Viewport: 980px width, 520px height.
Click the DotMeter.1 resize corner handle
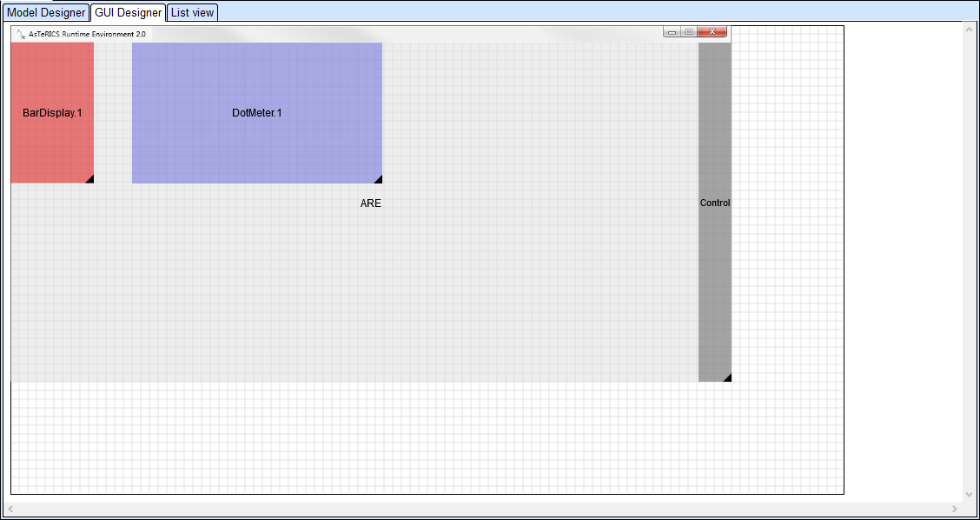click(x=378, y=179)
